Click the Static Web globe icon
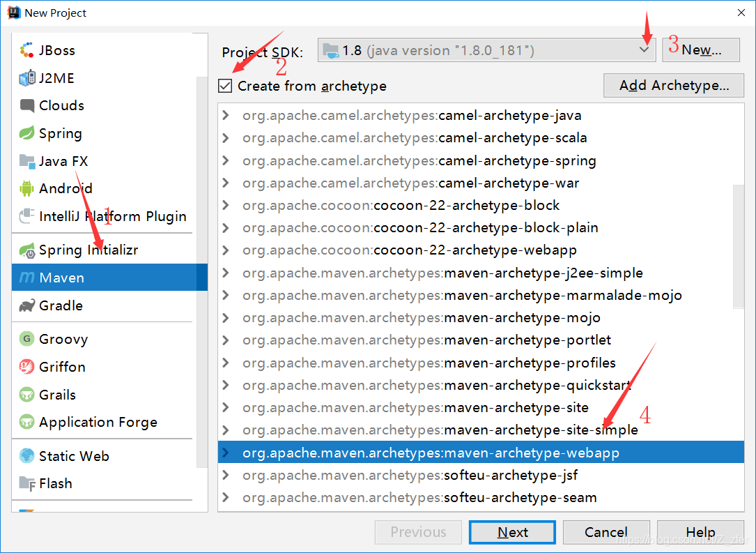 point(26,455)
